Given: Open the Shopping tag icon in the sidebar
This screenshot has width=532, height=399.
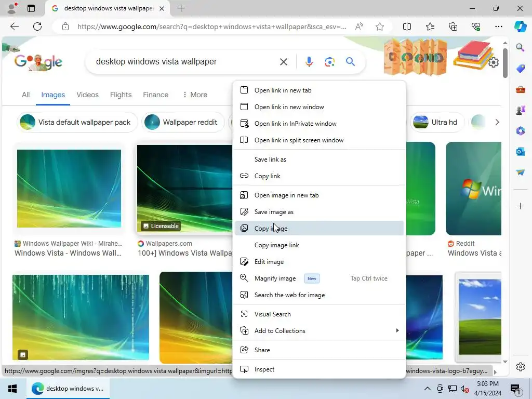Looking at the screenshot, I should point(520,69).
